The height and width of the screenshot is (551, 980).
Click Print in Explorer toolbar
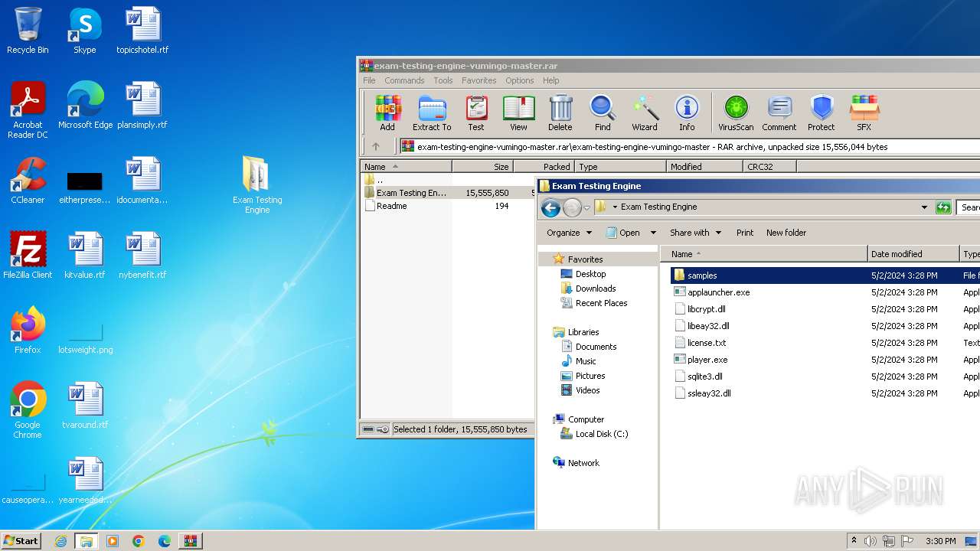pyautogui.click(x=745, y=233)
